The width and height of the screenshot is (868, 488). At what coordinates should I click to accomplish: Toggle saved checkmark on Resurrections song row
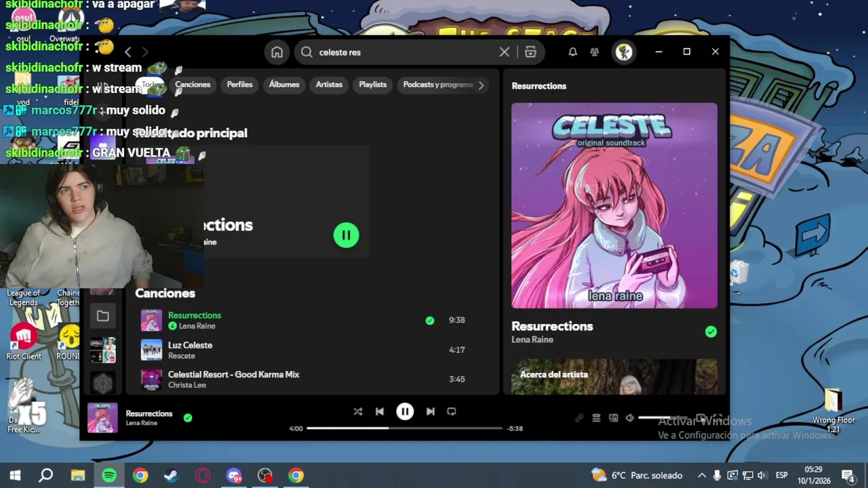coord(430,321)
